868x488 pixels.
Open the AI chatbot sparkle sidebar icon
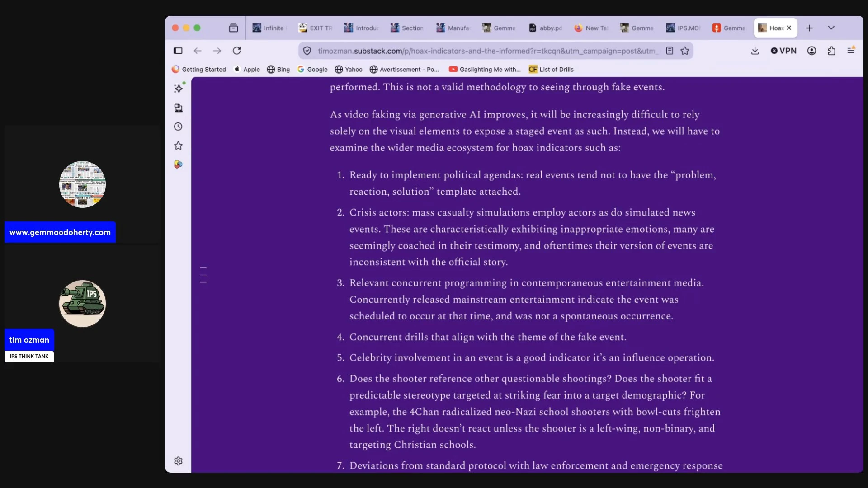pyautogui.click(x=179, y=88)
